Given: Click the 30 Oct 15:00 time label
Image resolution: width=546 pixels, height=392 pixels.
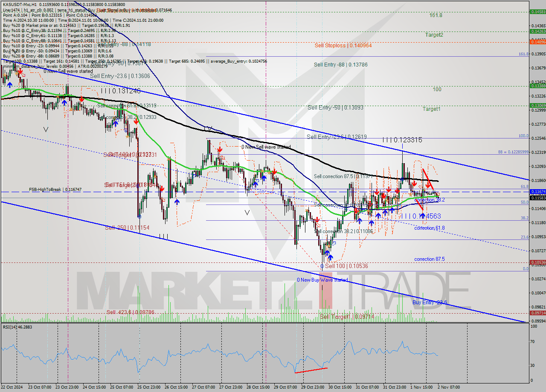Looking at the screenshot, I should 341,387.
